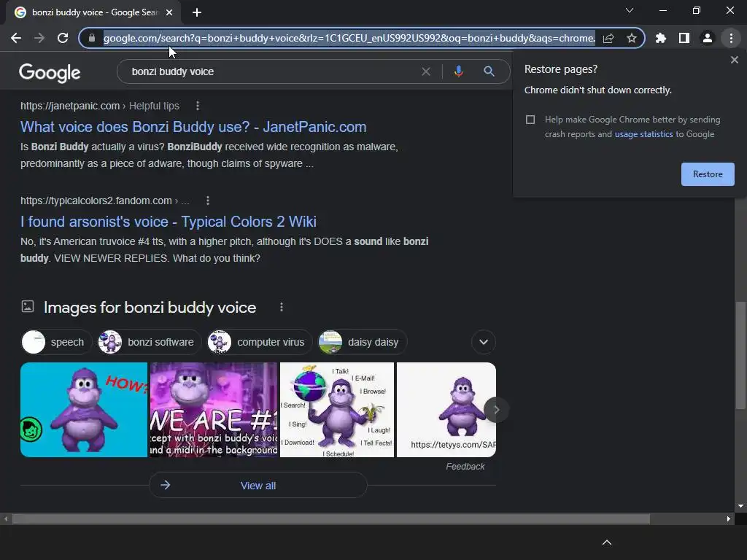Open I found arsonist's voice result link
The height and width of the screenshot is (560, 747).
point(169,222)
